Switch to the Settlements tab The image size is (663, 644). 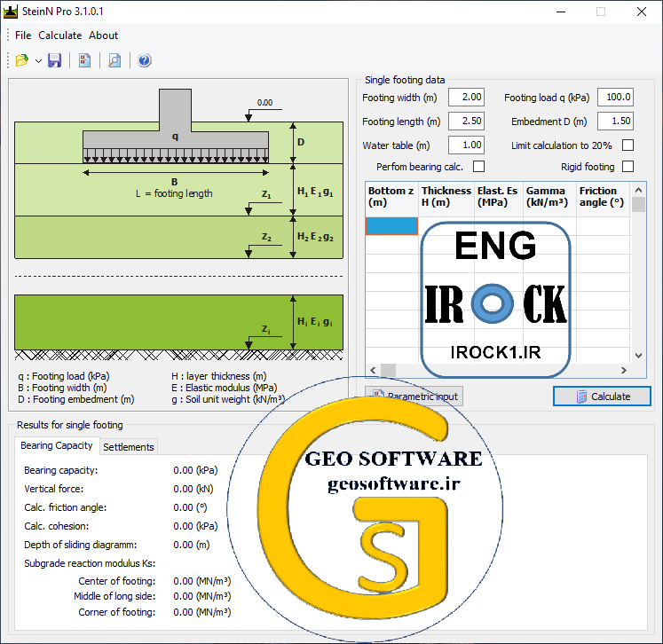[129, 447]
